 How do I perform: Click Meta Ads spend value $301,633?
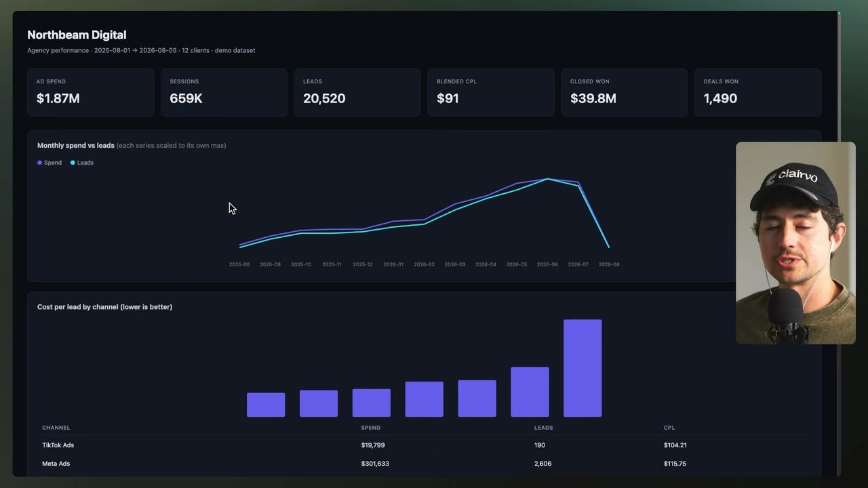coord(375,464)
